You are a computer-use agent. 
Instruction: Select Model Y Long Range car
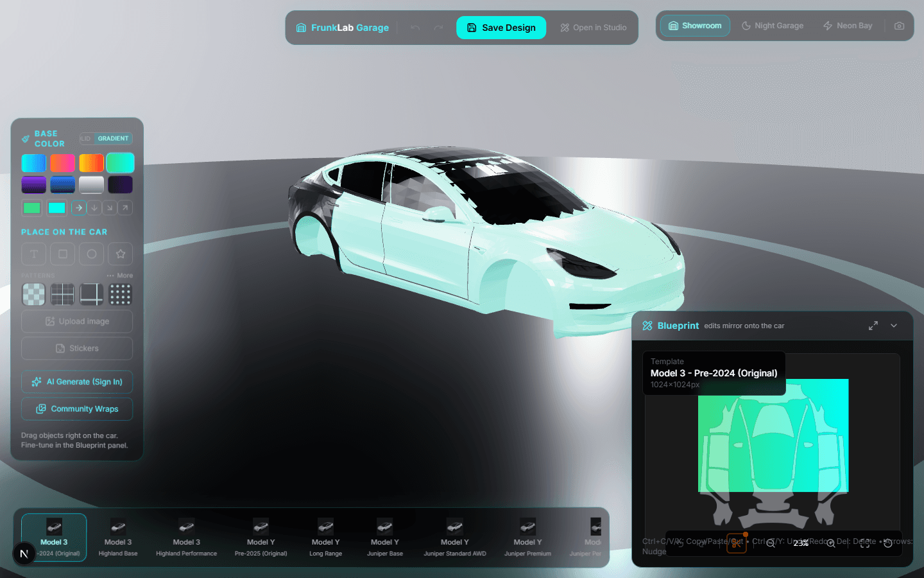pos(325,538)
